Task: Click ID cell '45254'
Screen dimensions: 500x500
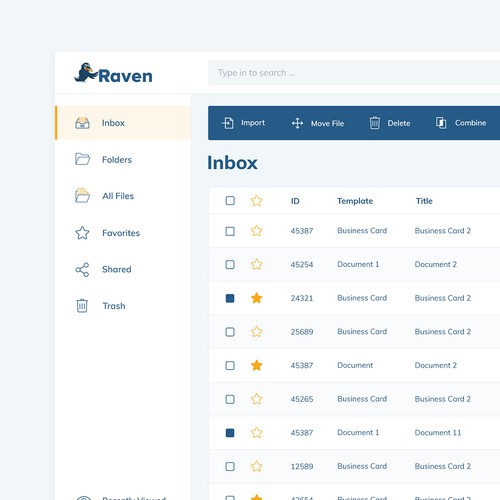Action: pos(302,265)
